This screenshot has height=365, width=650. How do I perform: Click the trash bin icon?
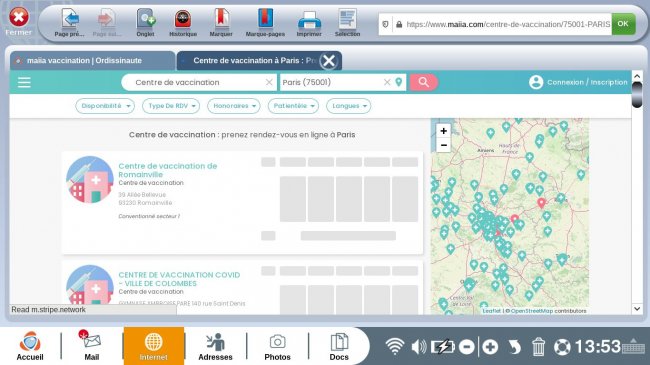point(538,347)
